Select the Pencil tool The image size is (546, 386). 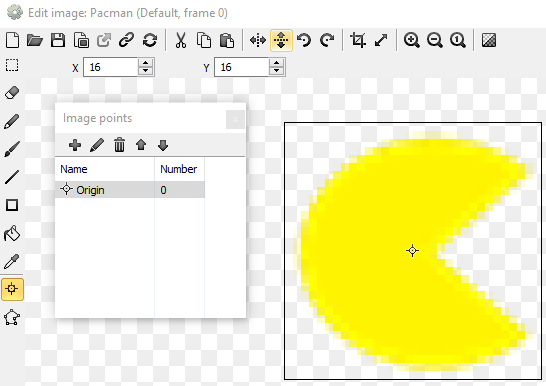(x=12, y=121)
